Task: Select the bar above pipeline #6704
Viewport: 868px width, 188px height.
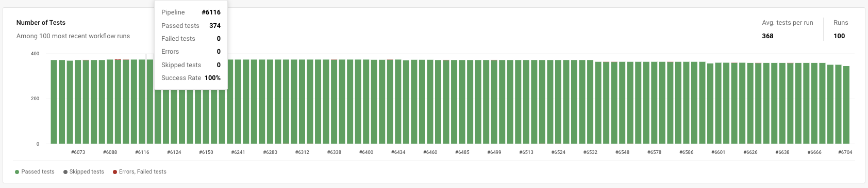Action: (846, 105)
